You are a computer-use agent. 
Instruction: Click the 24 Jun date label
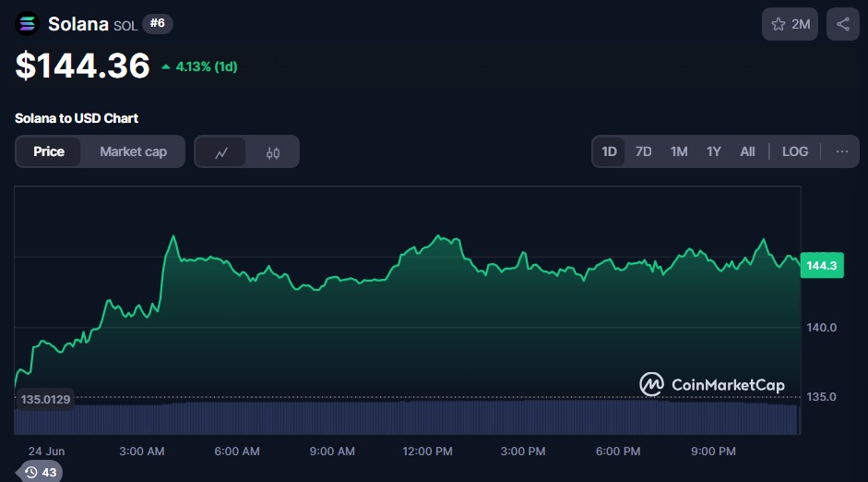pos(46,451)
